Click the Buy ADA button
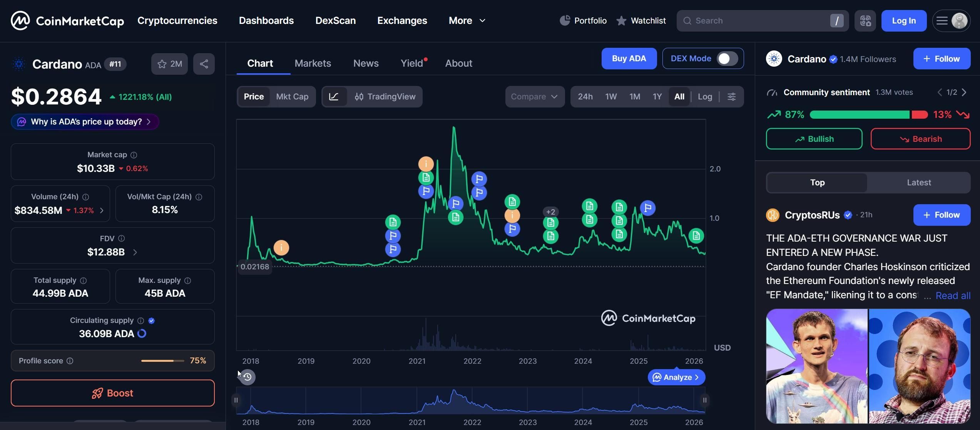 pyautogui.click(x=629, y=59)
